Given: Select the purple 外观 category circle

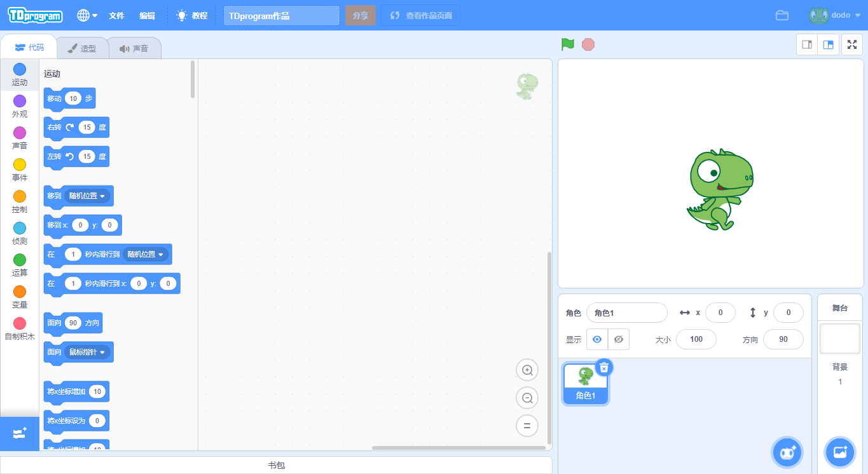Looking at the screenshot, I should click(x=20, y=101).
